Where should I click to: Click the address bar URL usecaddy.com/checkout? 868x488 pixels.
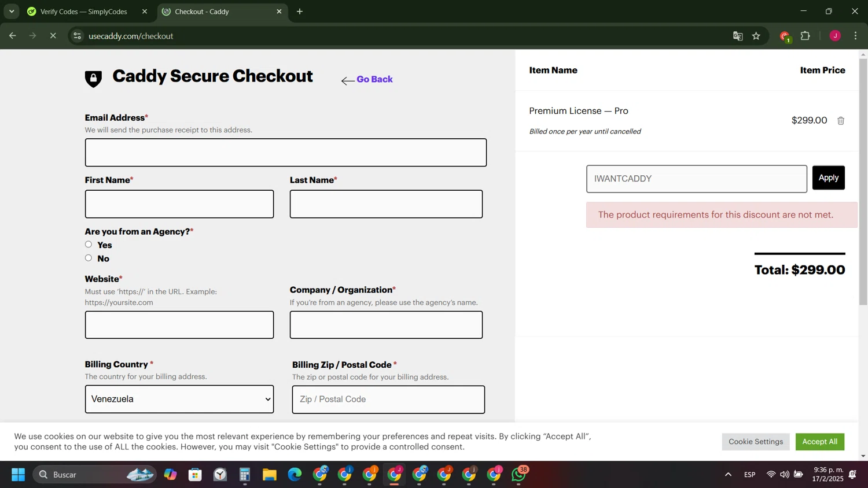[x=131, y=36]
